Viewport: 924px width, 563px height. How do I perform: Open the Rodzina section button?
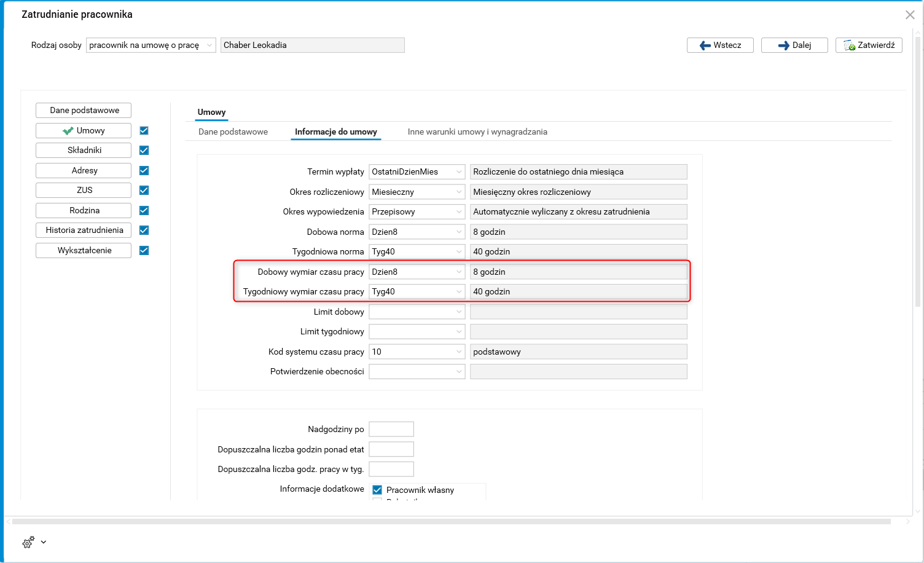(x=84, y=211)
